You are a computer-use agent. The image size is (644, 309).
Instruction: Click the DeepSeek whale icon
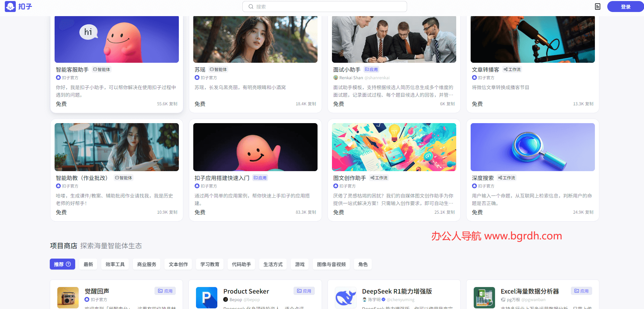(x=345, y=297)
